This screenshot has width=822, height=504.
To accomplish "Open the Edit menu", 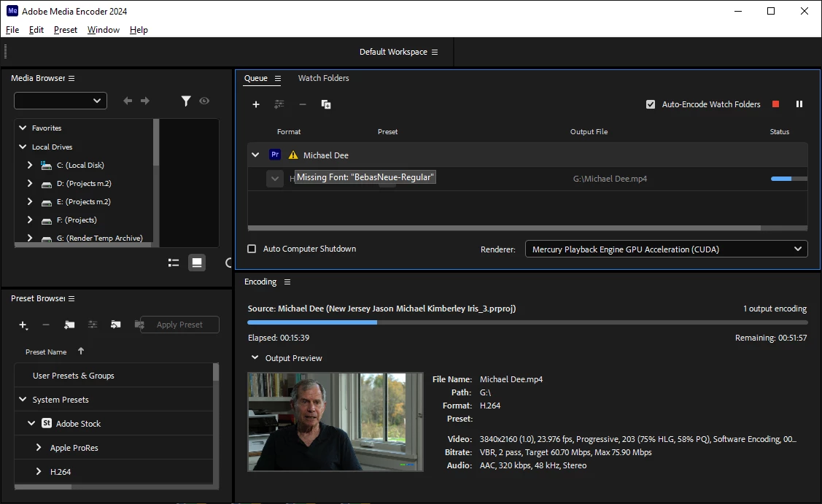I will [36, 30].
